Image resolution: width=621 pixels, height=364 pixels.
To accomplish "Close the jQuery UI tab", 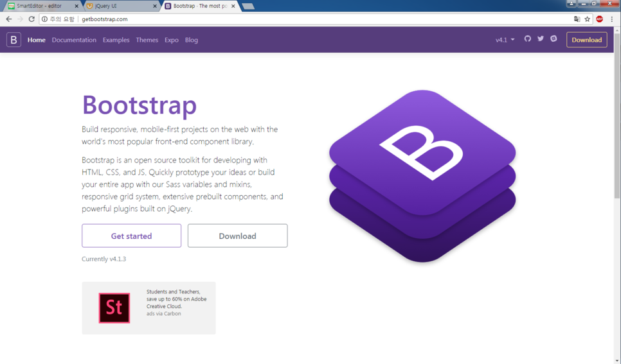I will coord(155,6).
